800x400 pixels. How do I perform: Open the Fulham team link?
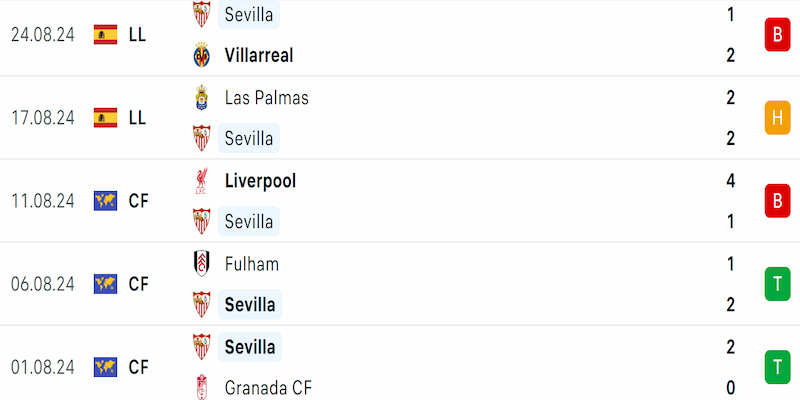tap(252, 264)
